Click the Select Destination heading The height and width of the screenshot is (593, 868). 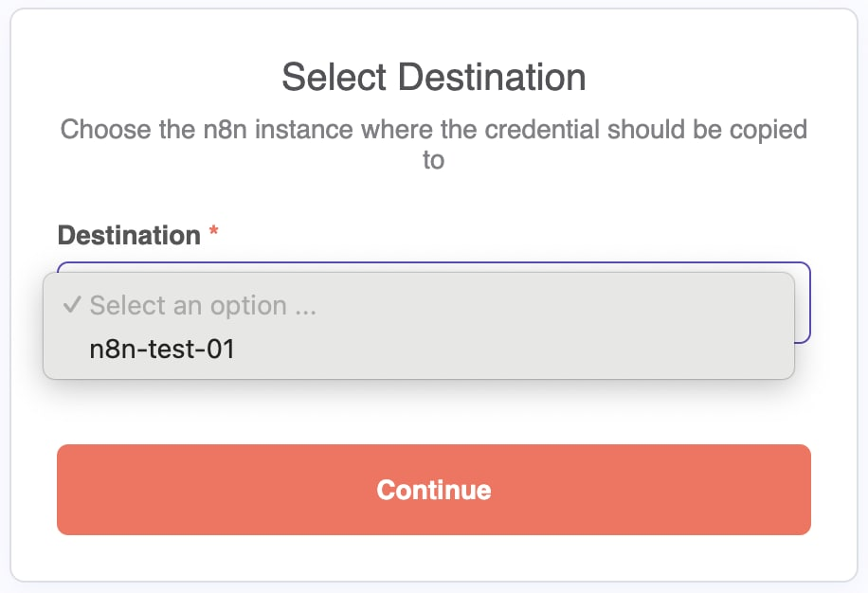[434, 77]
